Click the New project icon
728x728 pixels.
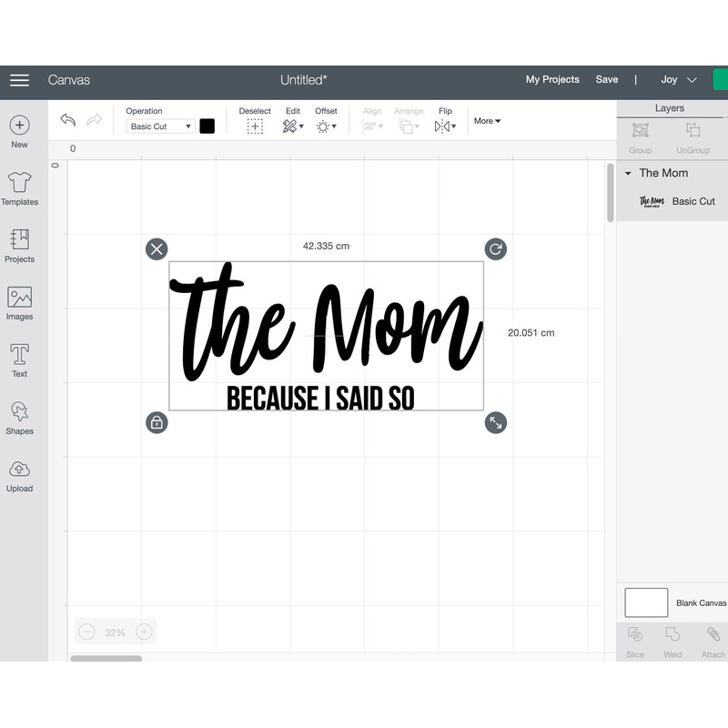(19, 126)
